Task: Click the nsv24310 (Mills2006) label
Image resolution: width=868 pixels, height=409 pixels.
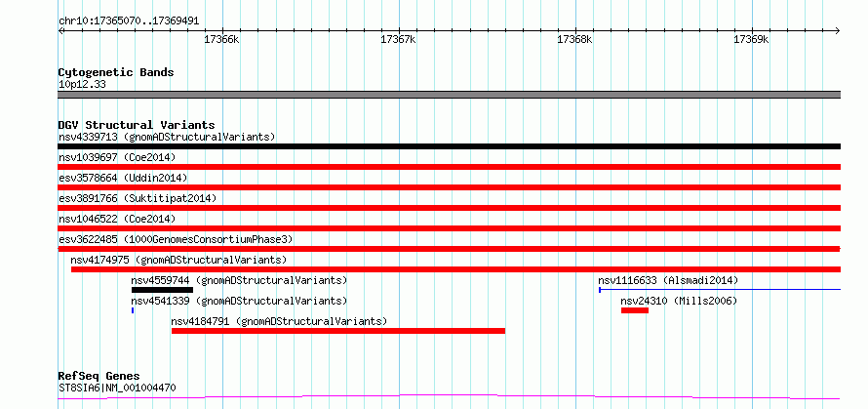Action: [x=679, y=301]
